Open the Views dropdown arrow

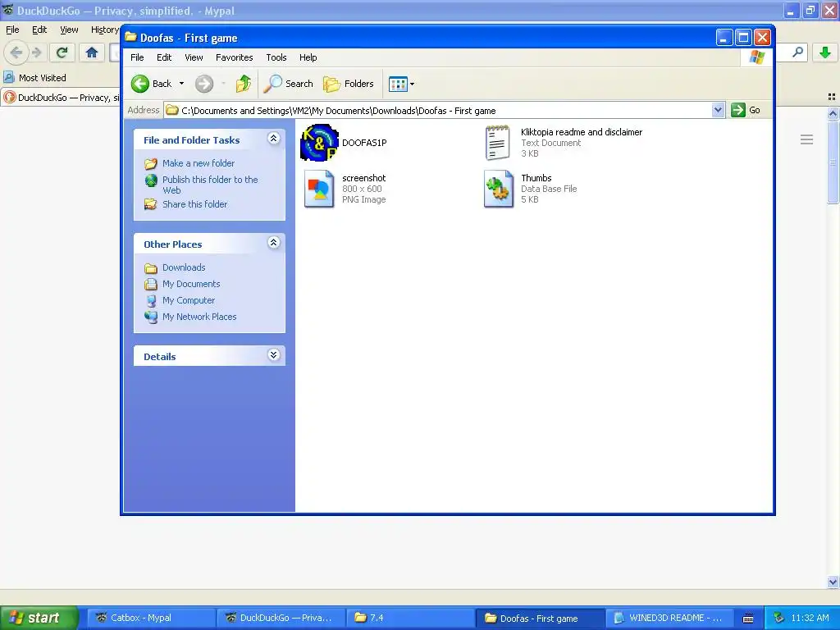point(412,84)
